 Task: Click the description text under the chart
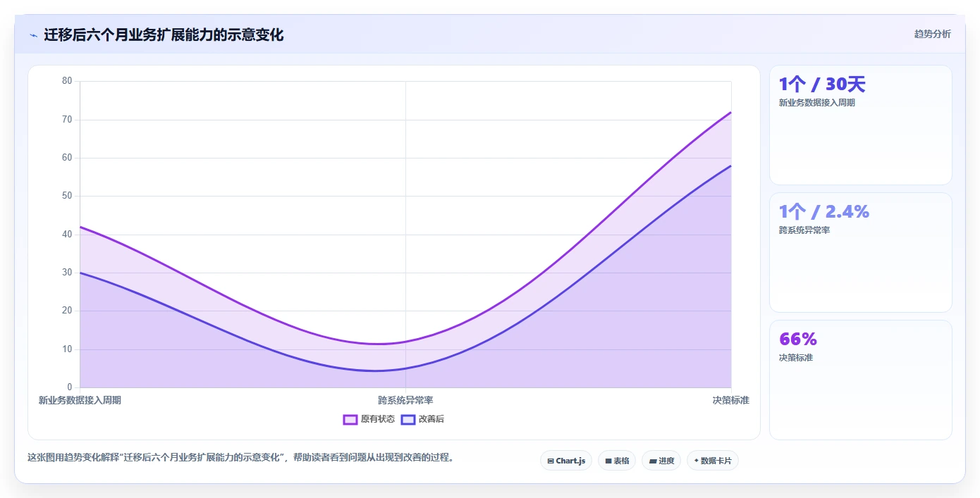tap(241, 457)
